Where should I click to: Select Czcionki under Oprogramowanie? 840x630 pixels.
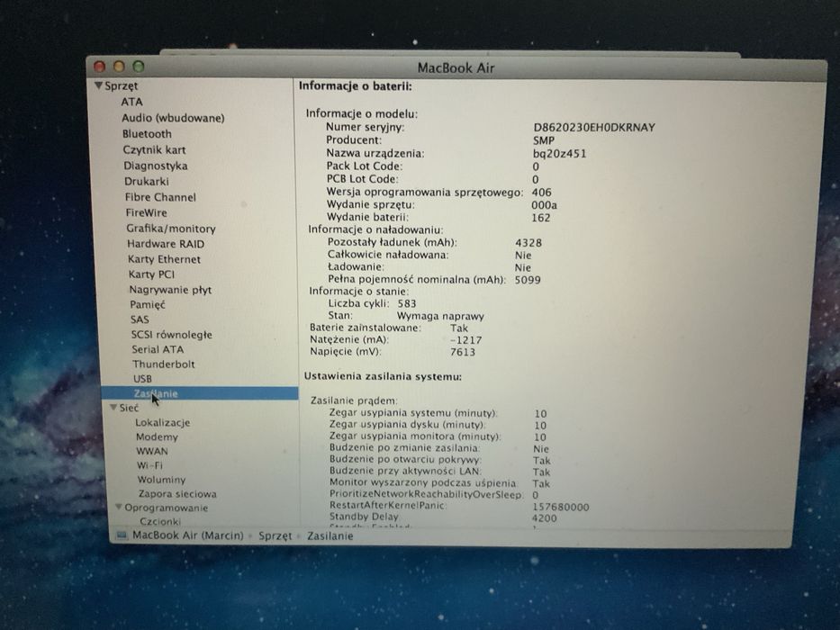click(160, 521)
